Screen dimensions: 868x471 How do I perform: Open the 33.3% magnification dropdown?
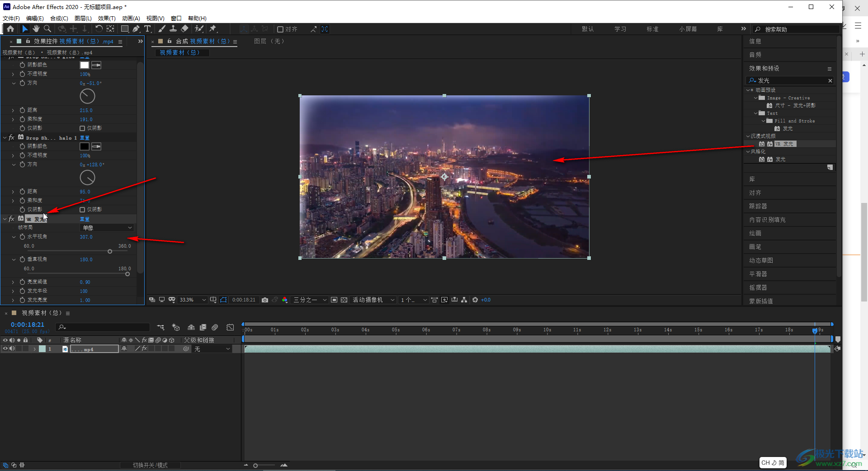tap(193, 300)
